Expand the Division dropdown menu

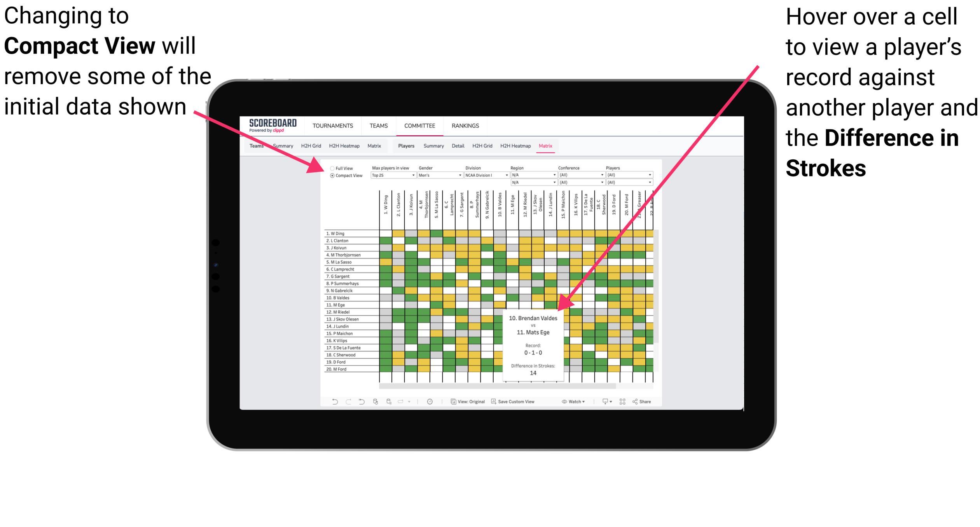coord(509,175)
